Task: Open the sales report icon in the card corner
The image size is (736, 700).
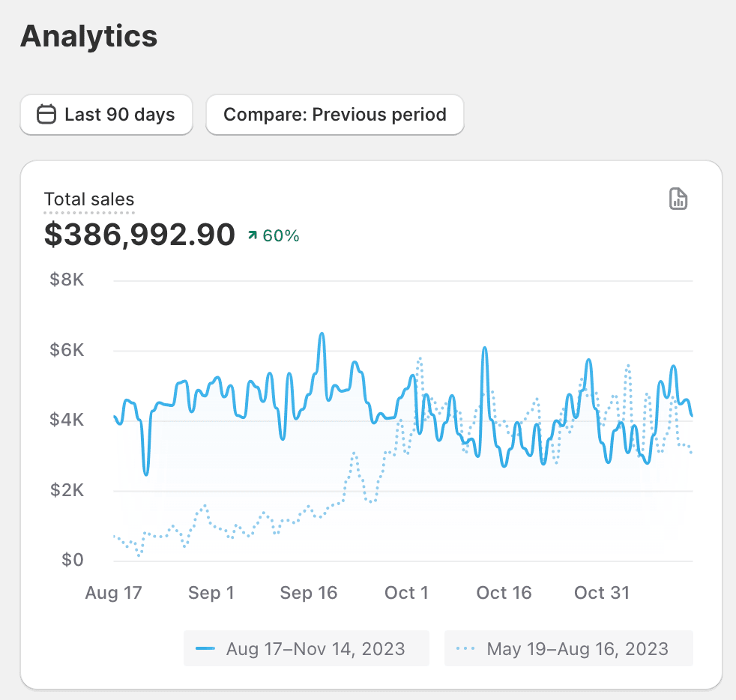Action: tap(678, 199)
